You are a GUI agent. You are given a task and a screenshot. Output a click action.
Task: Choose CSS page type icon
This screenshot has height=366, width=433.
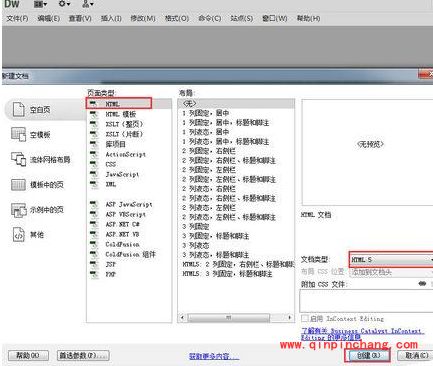[x=94, y=164]
